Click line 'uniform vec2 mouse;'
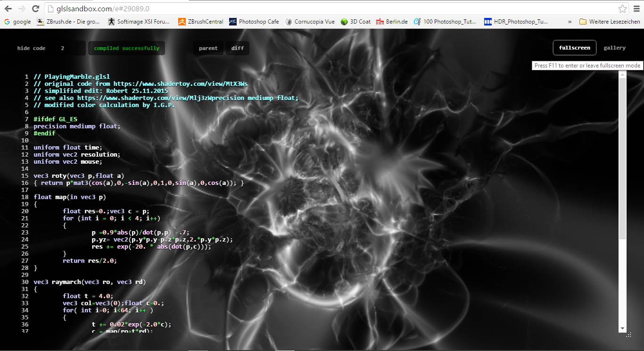This screenshot has width=644, height=351. tap(68, 162)
